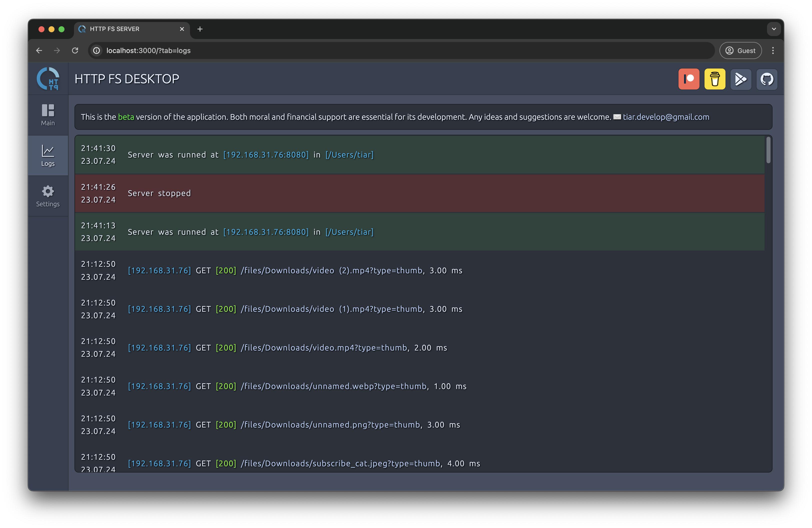Viewport: 812px width, 528px height.
Task: Click the top [192.168.31.76:8080] server address link
Action: pos(266,155)
